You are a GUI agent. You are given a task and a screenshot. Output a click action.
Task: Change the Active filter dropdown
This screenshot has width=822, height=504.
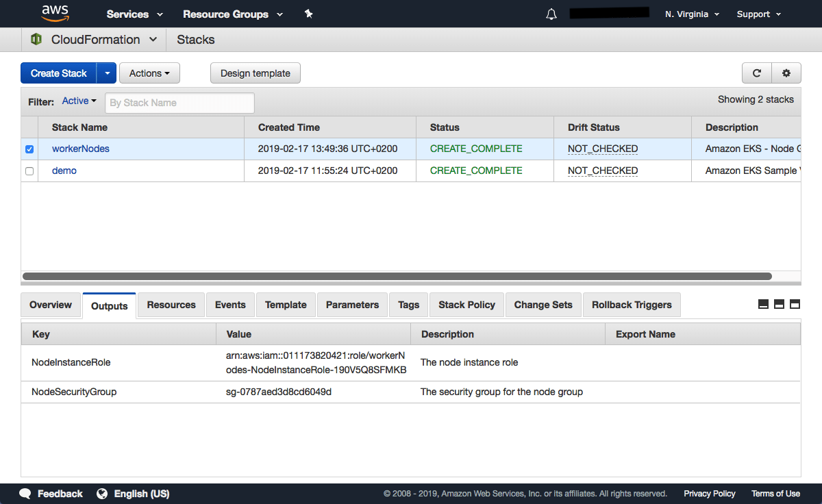click(x=79, y=101)
